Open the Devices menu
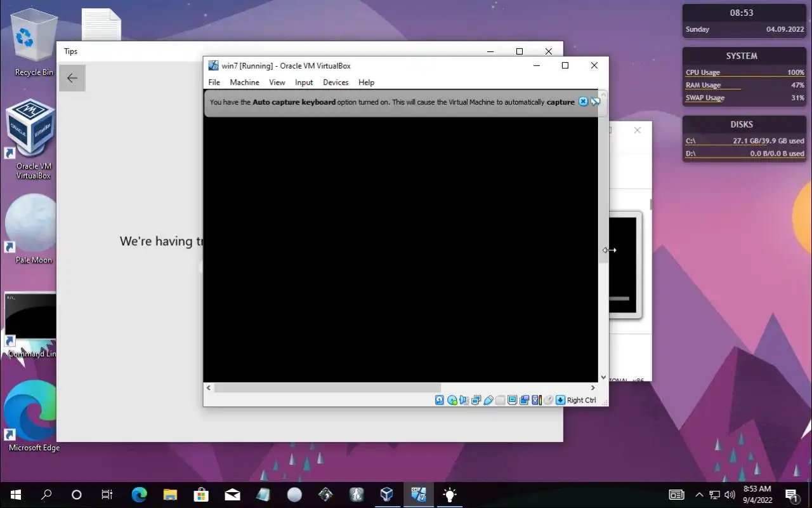 [x=336, y=83]
